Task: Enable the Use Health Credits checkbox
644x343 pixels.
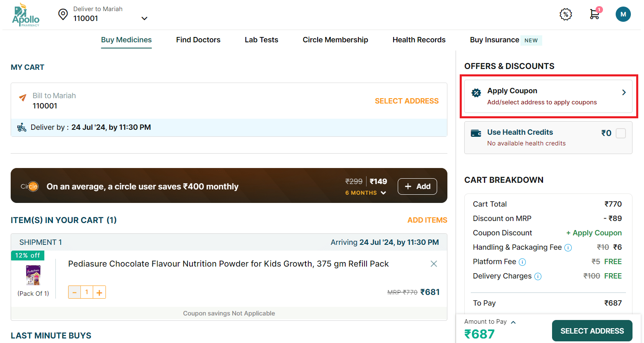Action: click(621, 133)
